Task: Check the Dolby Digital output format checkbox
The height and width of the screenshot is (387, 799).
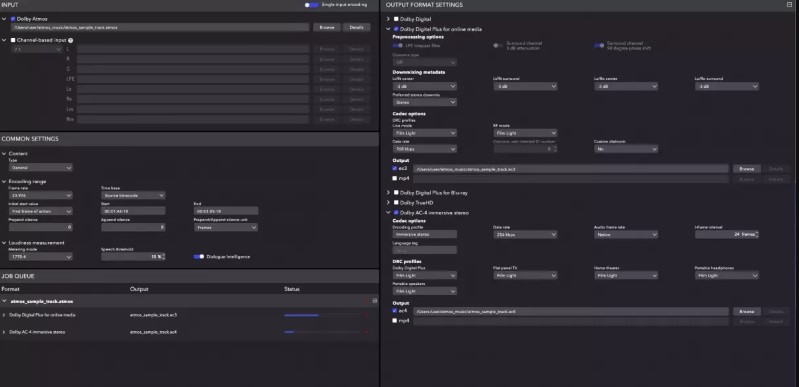Action: click(396, 19)
